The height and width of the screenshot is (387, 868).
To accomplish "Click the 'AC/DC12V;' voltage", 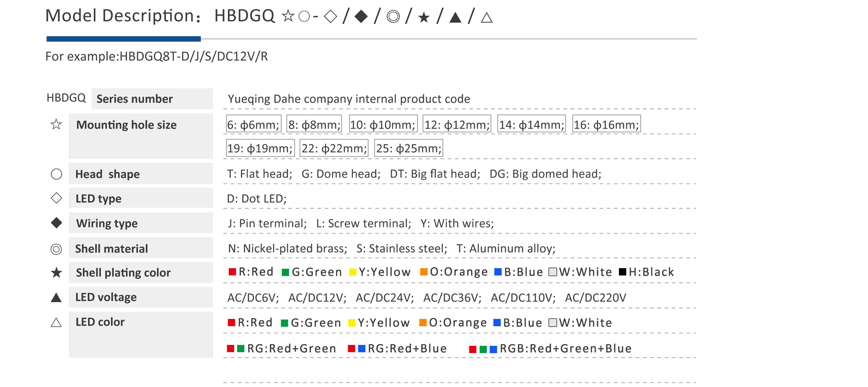I will coord(317,298).
